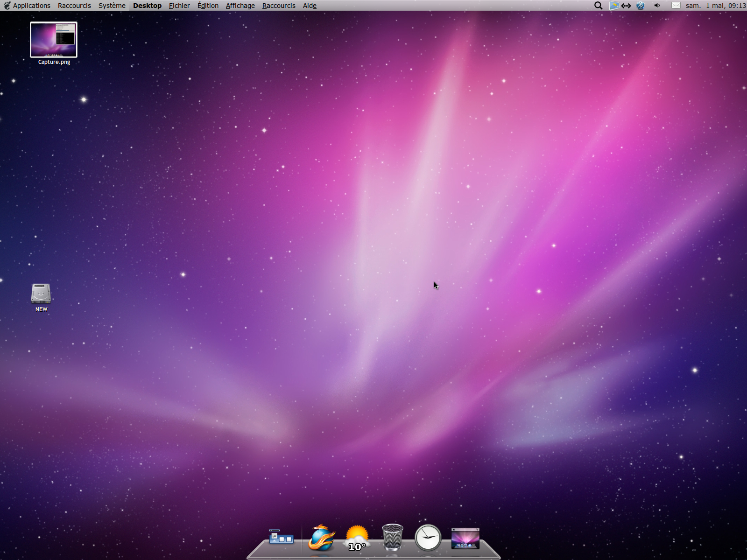Open the volume speaker control

click(657, 6)
